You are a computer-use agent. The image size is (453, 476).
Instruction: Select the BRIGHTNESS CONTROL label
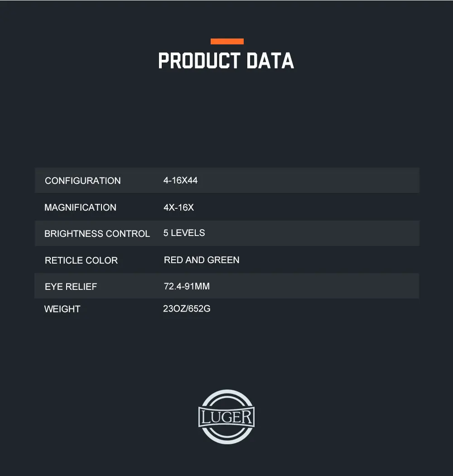tap(97, 233)
